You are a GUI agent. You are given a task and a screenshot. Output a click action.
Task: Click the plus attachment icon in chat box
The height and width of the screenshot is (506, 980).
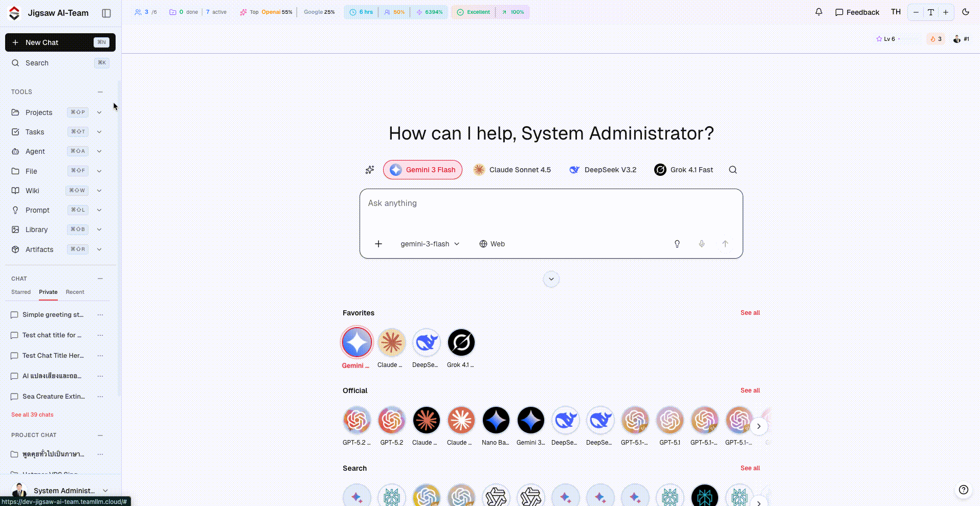[378, 244]
